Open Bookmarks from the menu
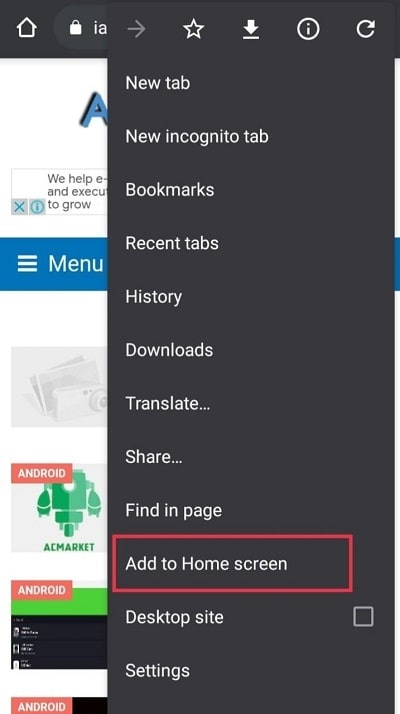The height and width of the screenshot is (714, 400). pyautogui.click(x=251, y=190)
